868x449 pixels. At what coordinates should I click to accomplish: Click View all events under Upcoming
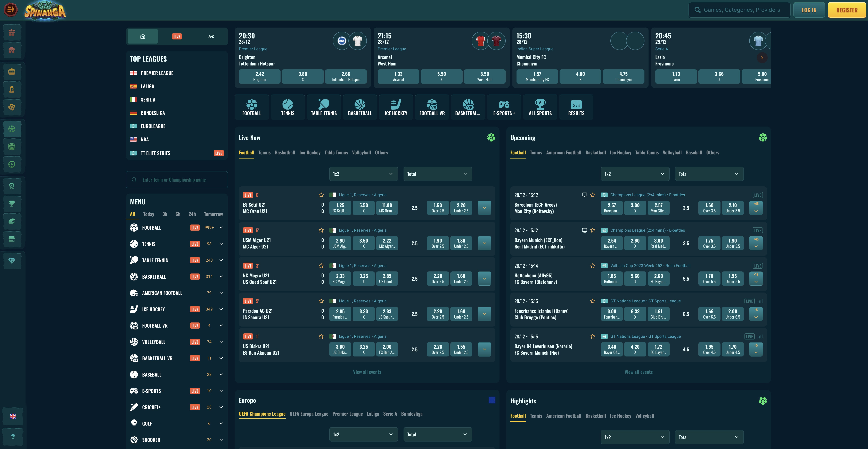638,372
